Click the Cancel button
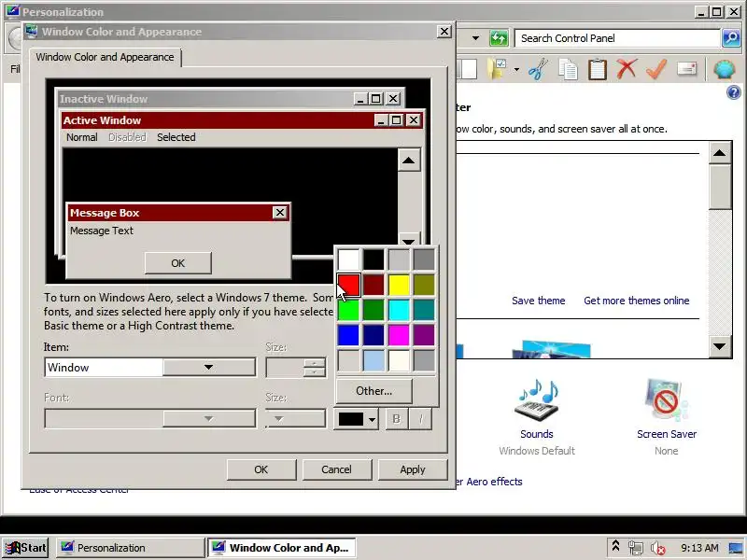Screen dimensions: 747x560 click(336, 469)
